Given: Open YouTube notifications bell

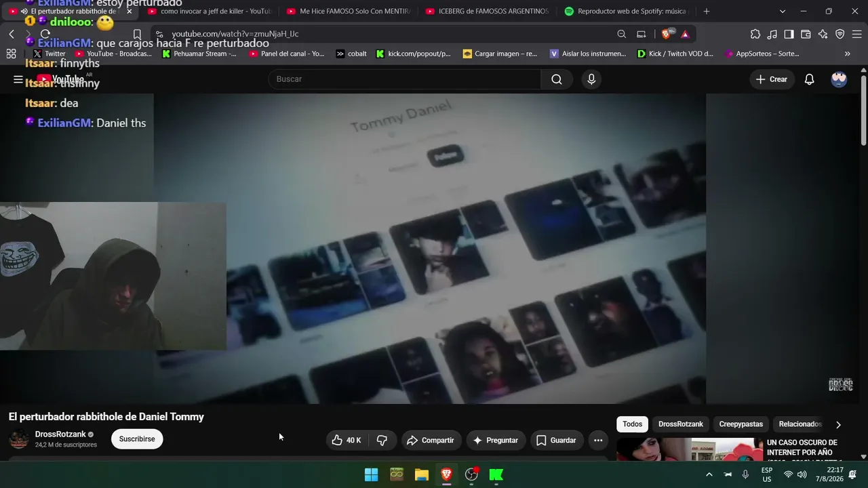Looking at the screenshot, I should pos(809,79).
